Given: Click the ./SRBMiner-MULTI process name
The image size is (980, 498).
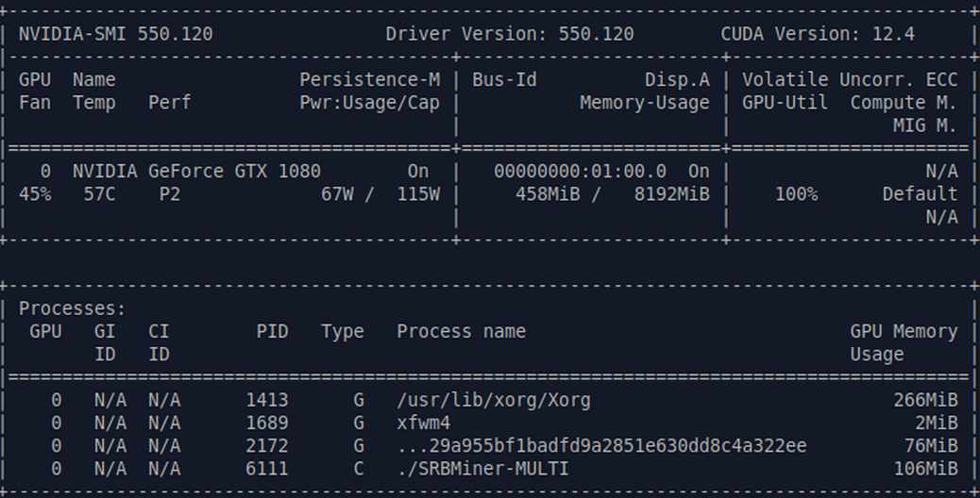Looking at the screenshot, I should 482,469.
